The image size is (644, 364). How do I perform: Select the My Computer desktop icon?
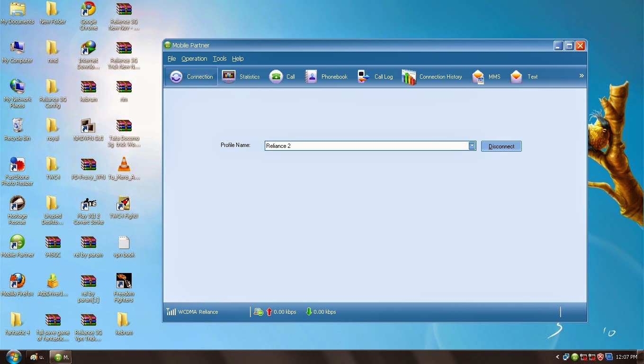pos(18,52)
